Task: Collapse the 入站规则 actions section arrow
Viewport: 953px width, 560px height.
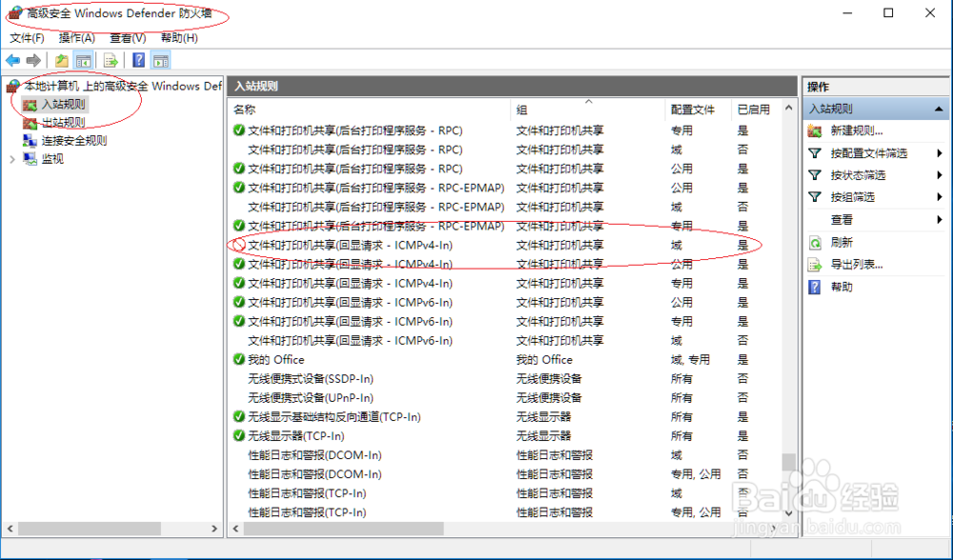Action: coord(937,109)
